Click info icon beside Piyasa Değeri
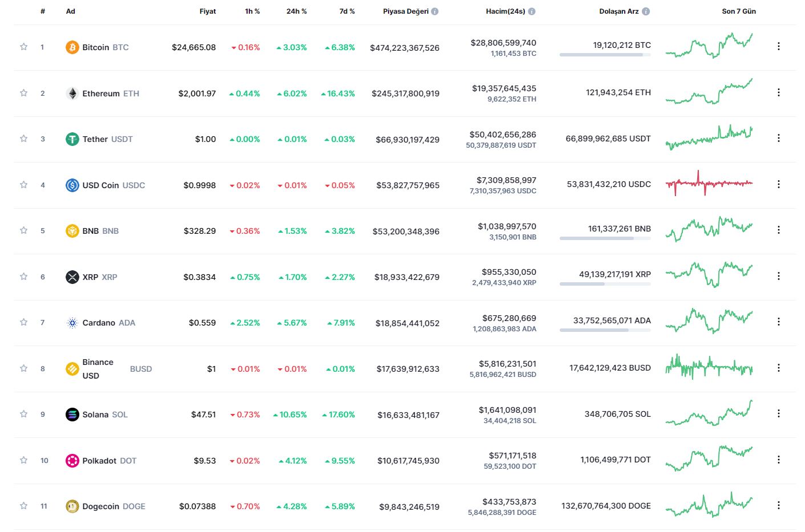Viewport: 805px width, 532px height. pyautogui.click(x=435, y=11)
